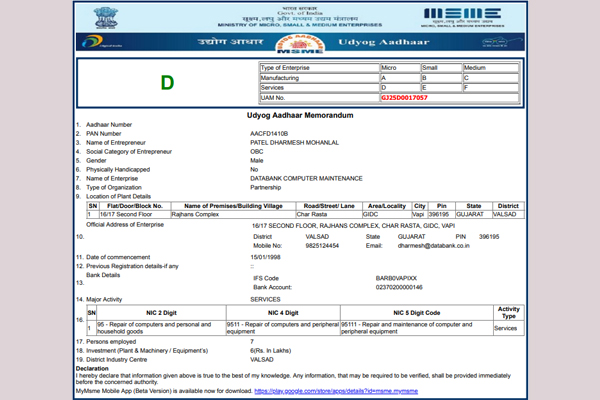Image resolution: width=600 pixels, height=400 pixels.
Task: Click the 16/17 Second Floor table cell
Action: pos(135,214)
